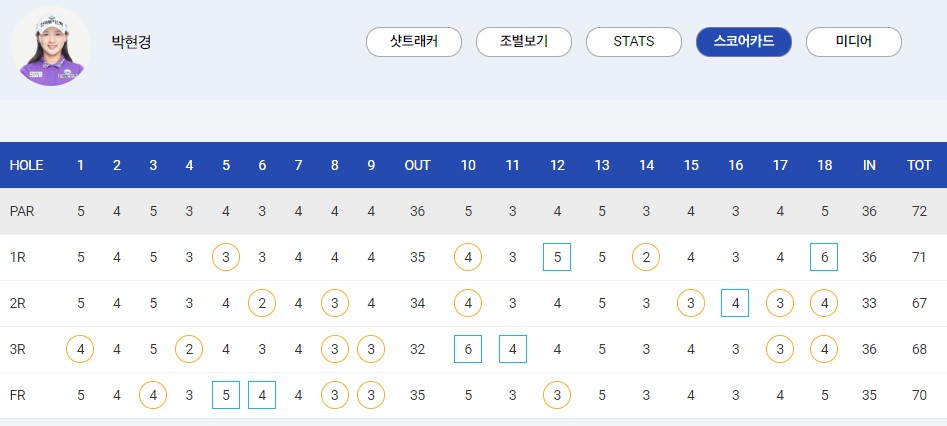Click the player name 박현경

131,42
